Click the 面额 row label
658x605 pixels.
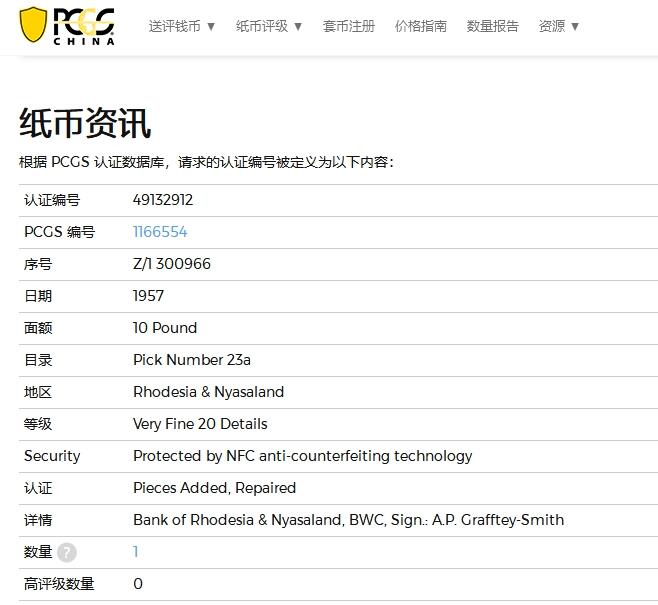pos(38,328)
